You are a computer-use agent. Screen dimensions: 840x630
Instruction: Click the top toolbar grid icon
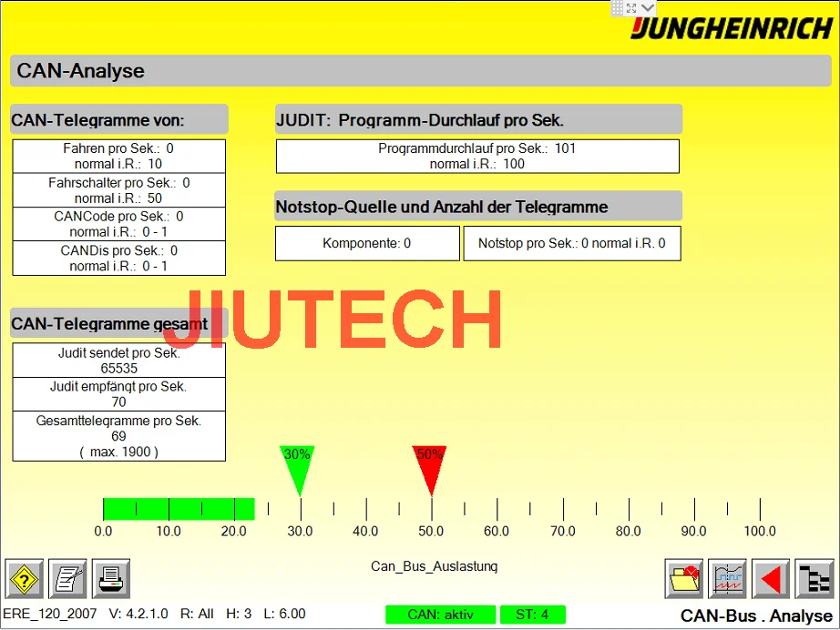tap(618, 7)
